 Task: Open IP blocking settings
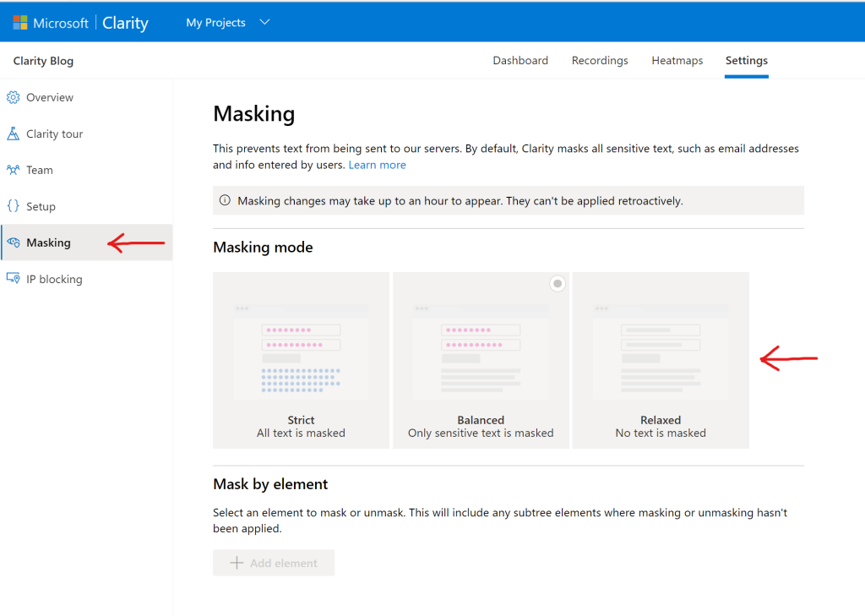87,279
